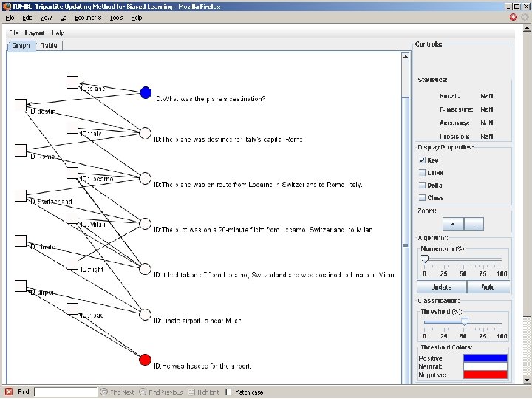The width and height of the screenshot is (532, 399).
Task: Click the Find Next icon
Action: point(104,392)
